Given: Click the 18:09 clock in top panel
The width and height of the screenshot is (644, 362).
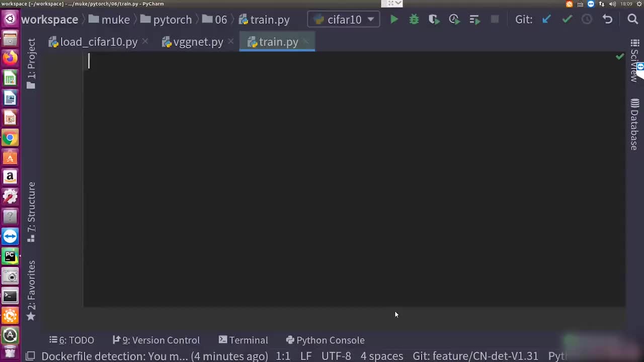Looking at the screenshot, I should click(x=626, y=4).
